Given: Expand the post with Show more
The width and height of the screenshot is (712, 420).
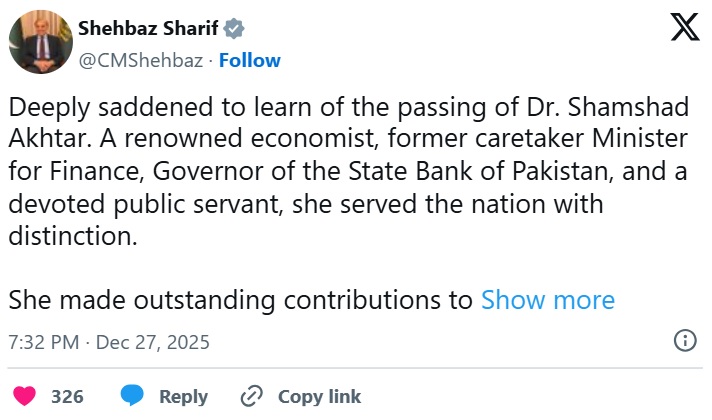Looking at the screenshot, I should [x=548, y=300].
